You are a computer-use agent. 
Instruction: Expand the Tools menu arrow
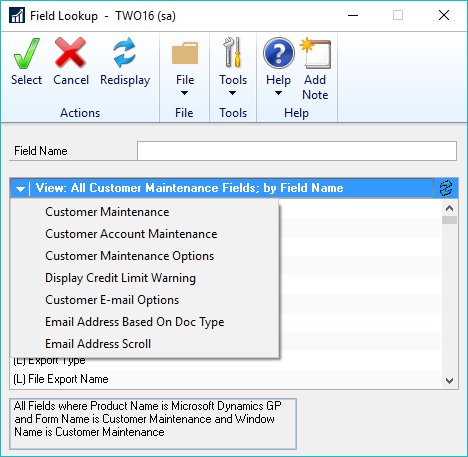click(232, 93)
